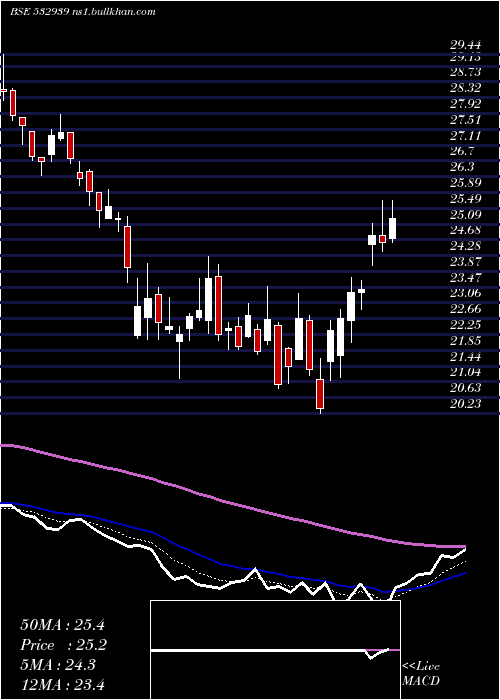This screenshot has width=500, height=700.
Task: Click the 23.47 price axis label
Action: (466, 278)
